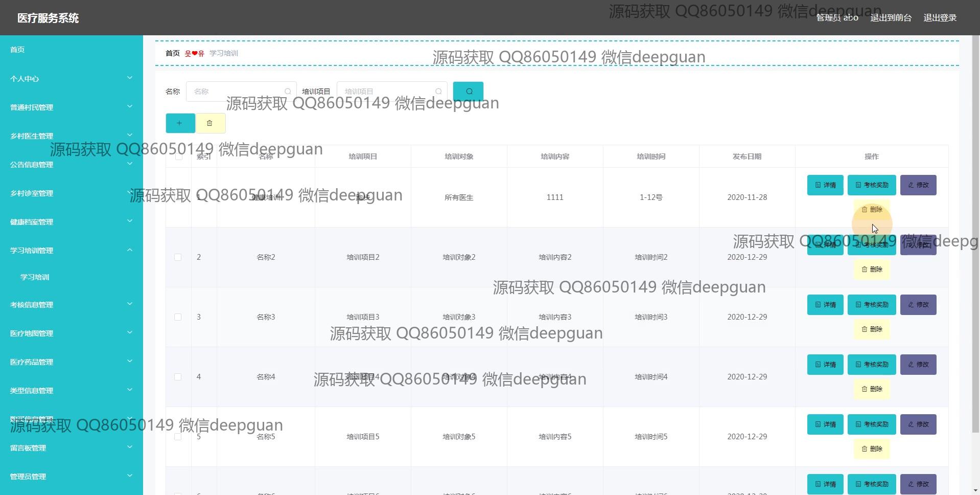Screen dimensions: 980x495
Task: Expand the 乡村诊室管理 sidebar menu
Action: (x=72, y=193)
